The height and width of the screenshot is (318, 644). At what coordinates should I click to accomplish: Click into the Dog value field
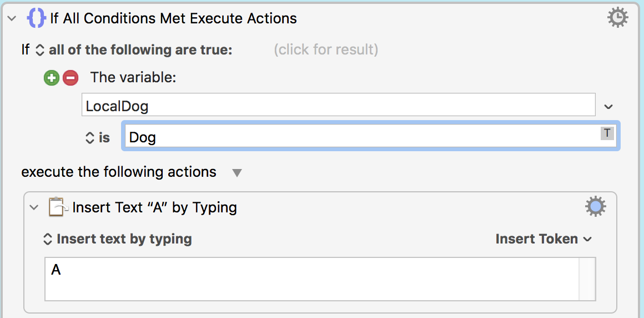[371, 135]
